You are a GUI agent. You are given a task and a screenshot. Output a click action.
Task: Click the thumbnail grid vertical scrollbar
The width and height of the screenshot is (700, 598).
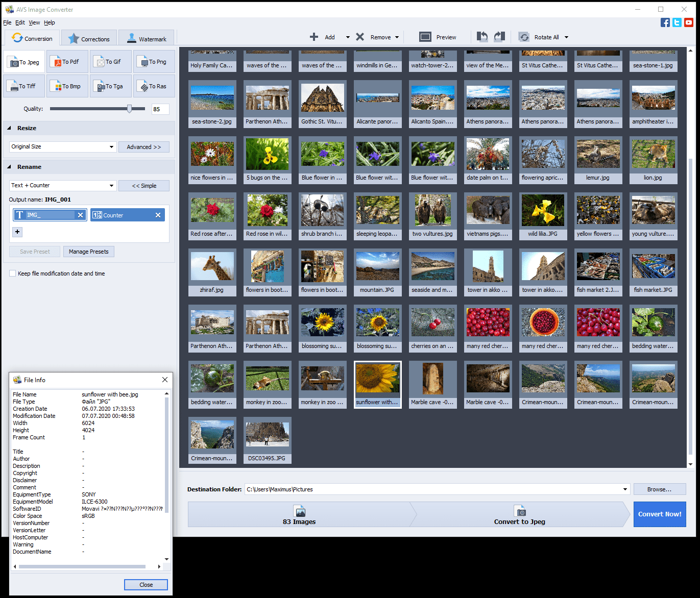tap(690, 306)
